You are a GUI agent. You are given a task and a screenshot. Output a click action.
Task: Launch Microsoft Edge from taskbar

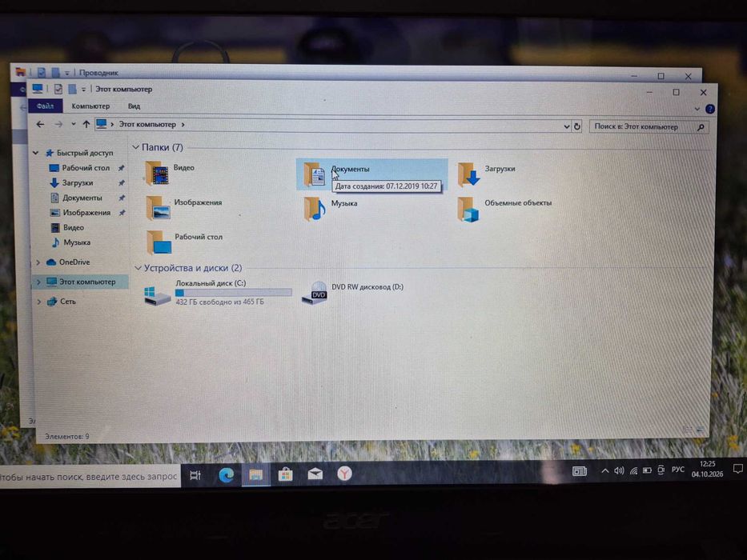click(226, 474)
